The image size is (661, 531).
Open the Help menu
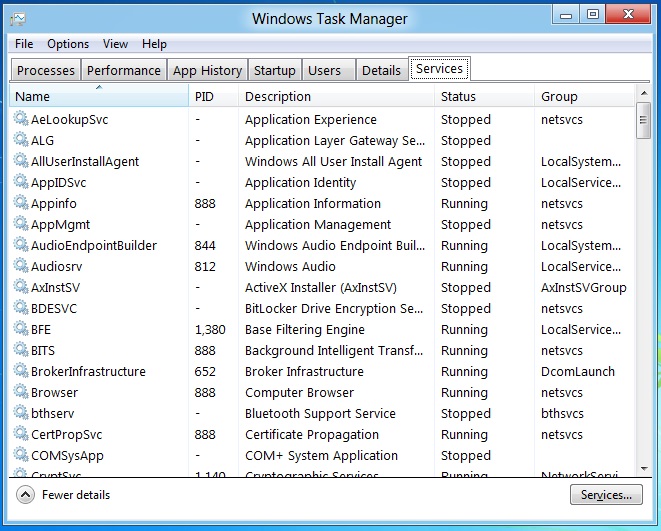tap(154, 44)
